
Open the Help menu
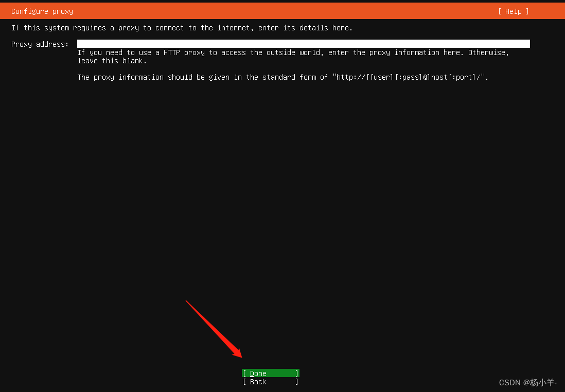(x=513, y=11)
